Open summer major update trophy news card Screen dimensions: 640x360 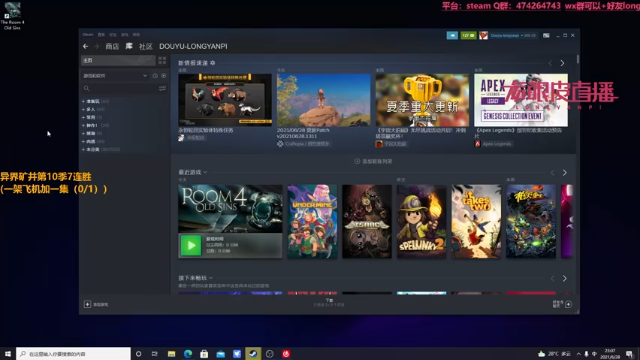[422, 100]
